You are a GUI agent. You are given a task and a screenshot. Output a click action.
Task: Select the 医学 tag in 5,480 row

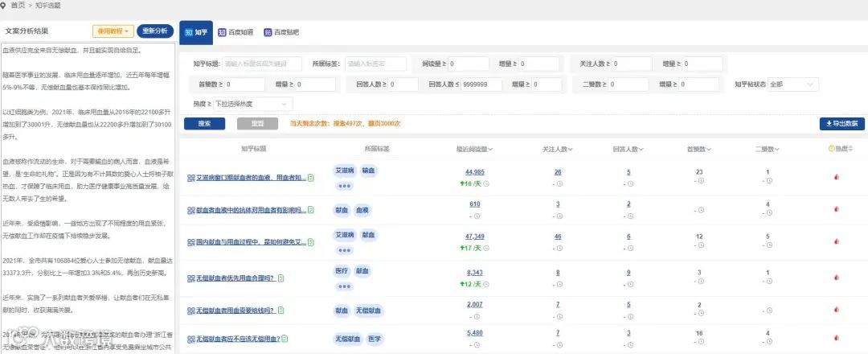click(x=375, y=339)
